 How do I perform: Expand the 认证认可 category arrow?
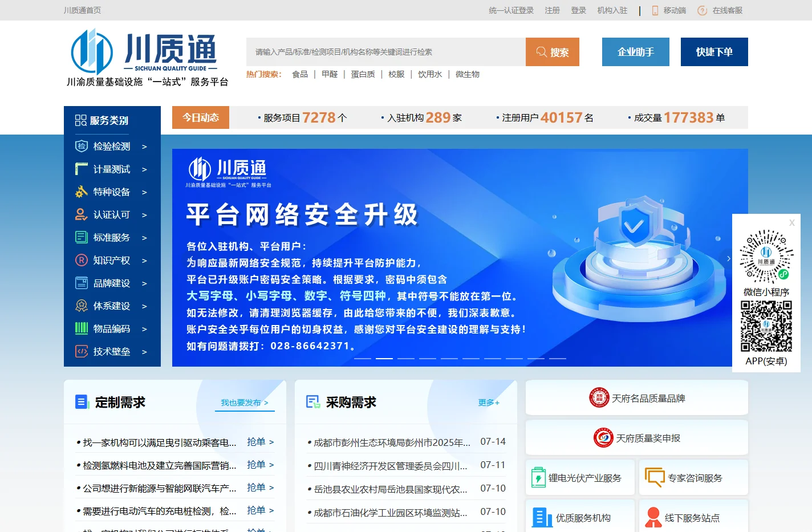(x=144, y=215)
